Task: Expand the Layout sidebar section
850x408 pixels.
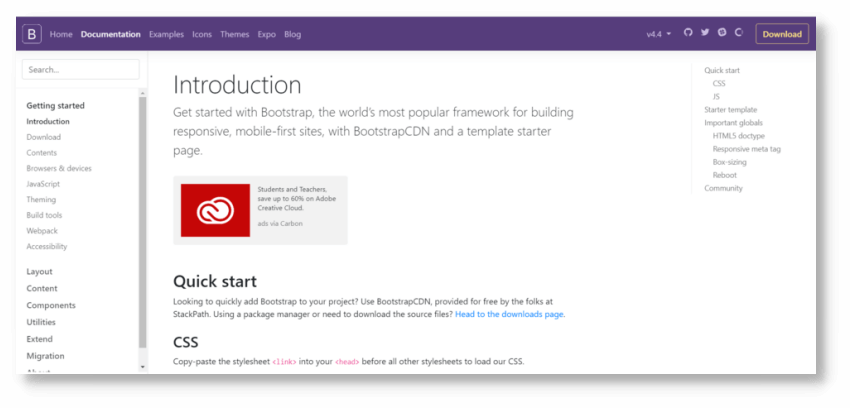Action: point(39,271)
